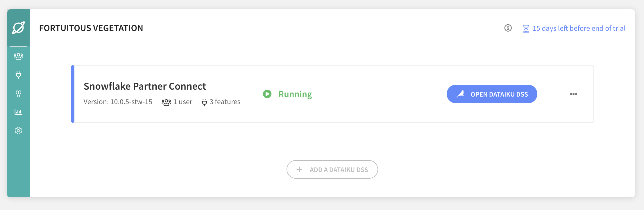Open the lightbulb billing icon in sidebar
The height and width of the screenshot is (210, 644).
18,93
